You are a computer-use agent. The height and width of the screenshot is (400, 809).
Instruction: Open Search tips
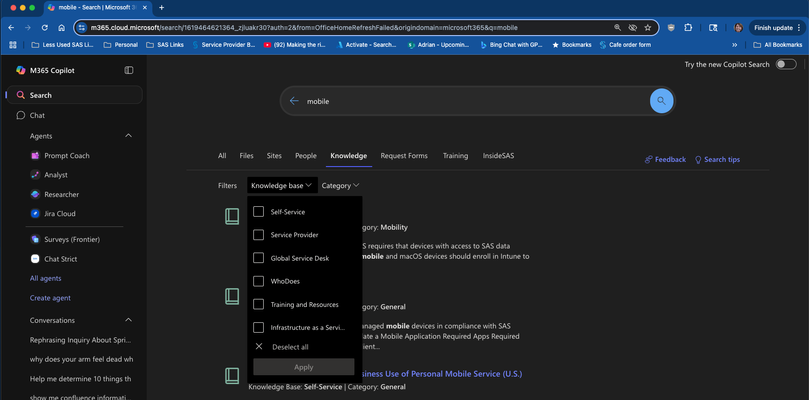[x=717, y=159]
